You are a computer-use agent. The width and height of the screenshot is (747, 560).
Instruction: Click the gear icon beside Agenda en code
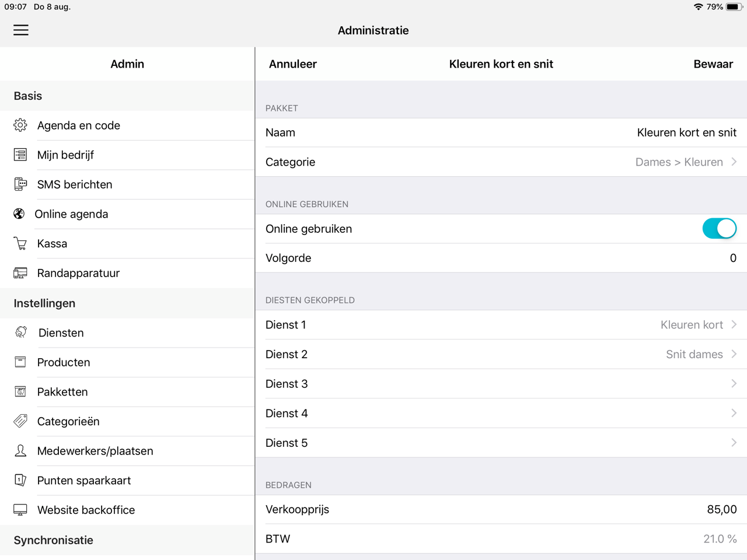tap(20, 125)
